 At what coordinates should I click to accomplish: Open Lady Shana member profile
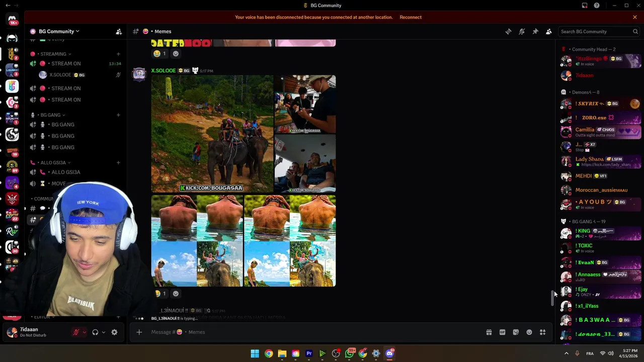[x=600, y=161]
